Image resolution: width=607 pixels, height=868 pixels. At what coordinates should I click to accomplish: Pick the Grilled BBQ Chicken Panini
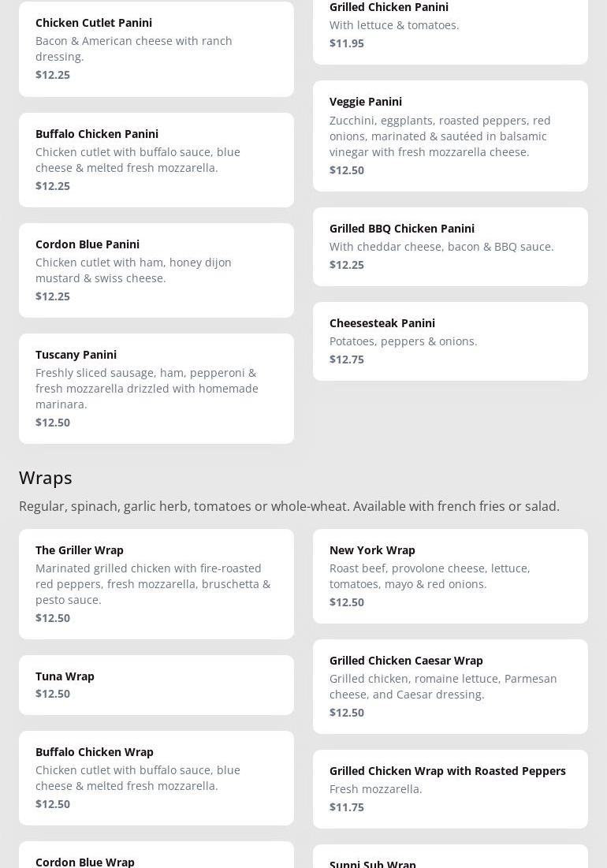450,247
